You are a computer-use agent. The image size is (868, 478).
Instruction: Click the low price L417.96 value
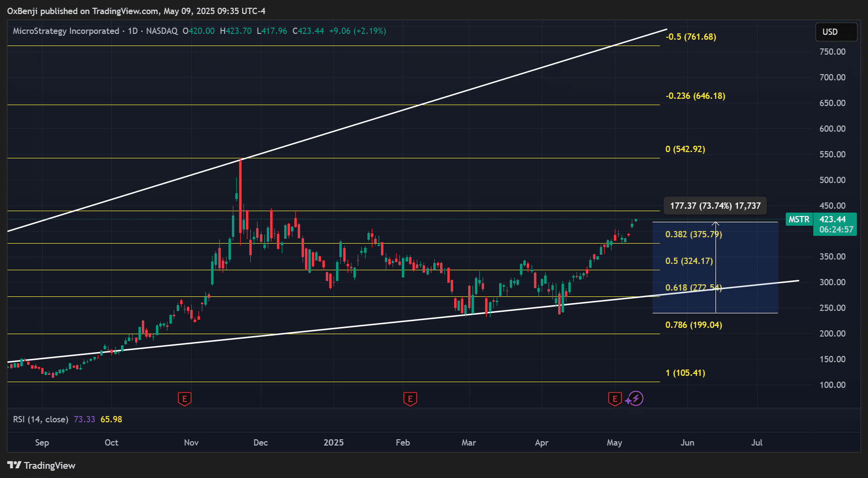click(x=272, y=31)
